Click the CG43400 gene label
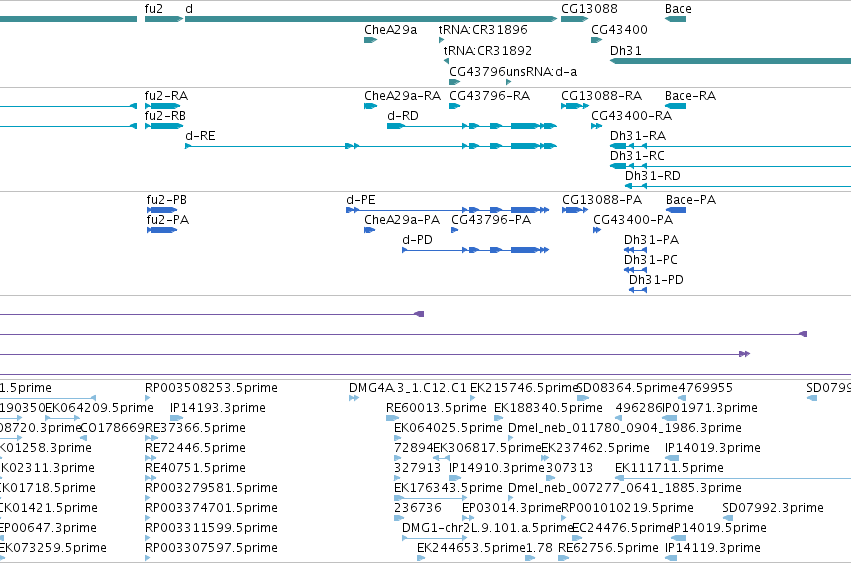The height and width of the screenshot is (563, 851). 619,29
